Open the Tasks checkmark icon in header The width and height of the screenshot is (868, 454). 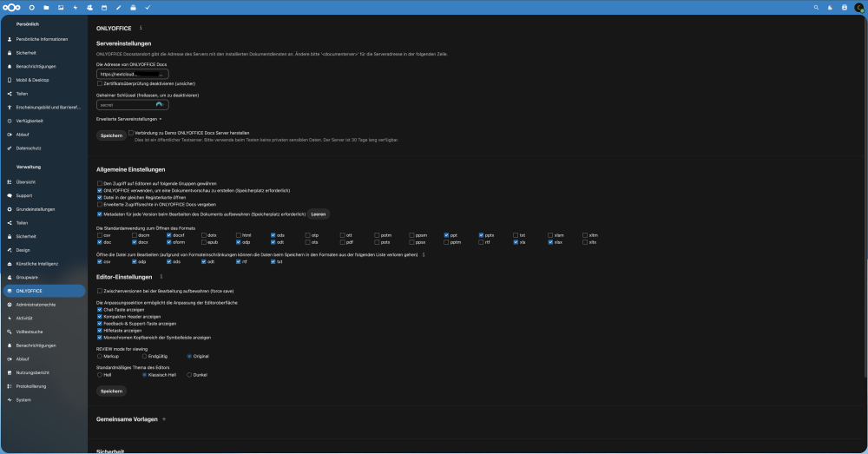point(148,8)
